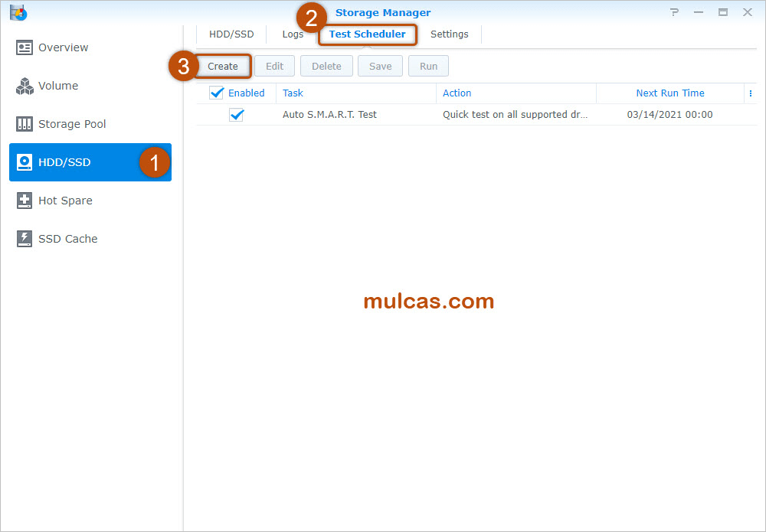This screenshot has width=766, height=532.
Task: Open the Settings tab
Action: click(x=449, y=34)
